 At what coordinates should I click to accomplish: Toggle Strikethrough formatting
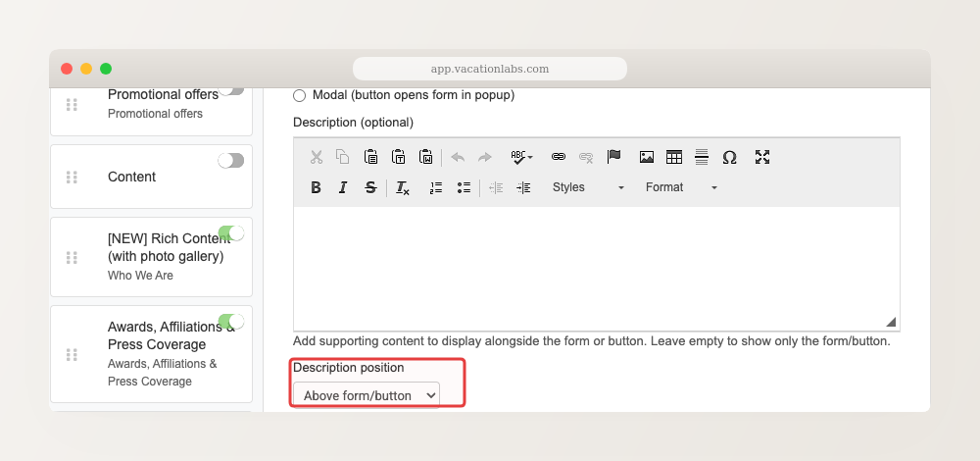(370, 187)
